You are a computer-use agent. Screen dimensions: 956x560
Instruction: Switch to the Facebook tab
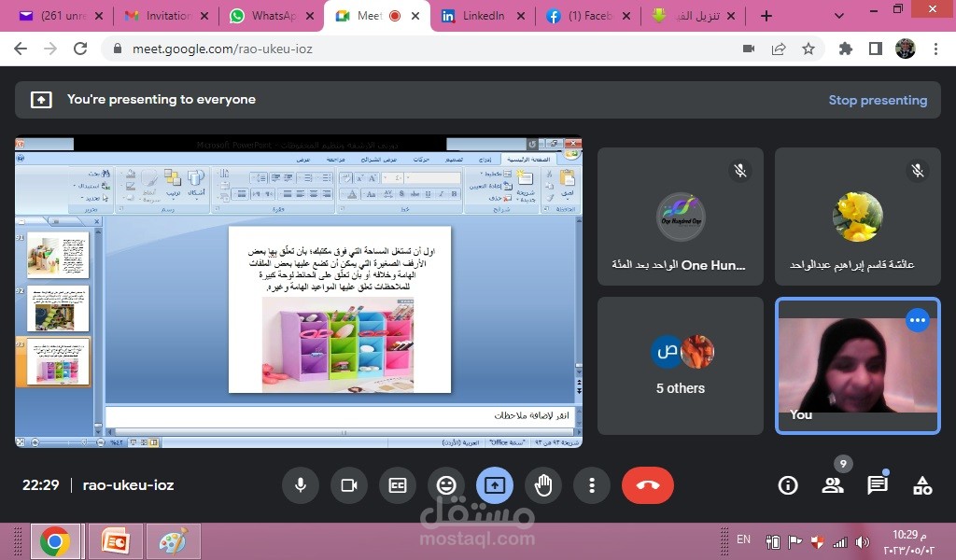click(588, 16)
